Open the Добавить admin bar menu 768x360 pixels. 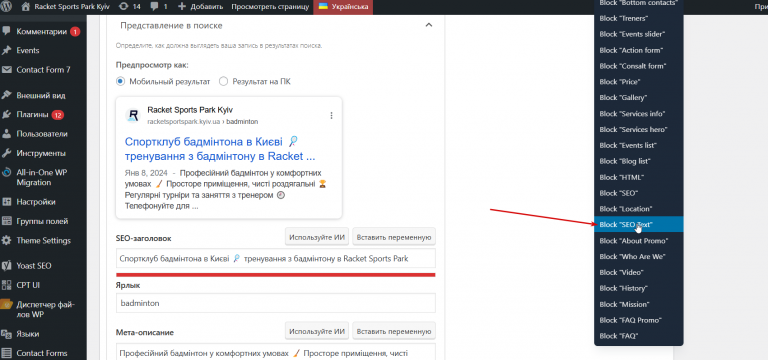200,7
